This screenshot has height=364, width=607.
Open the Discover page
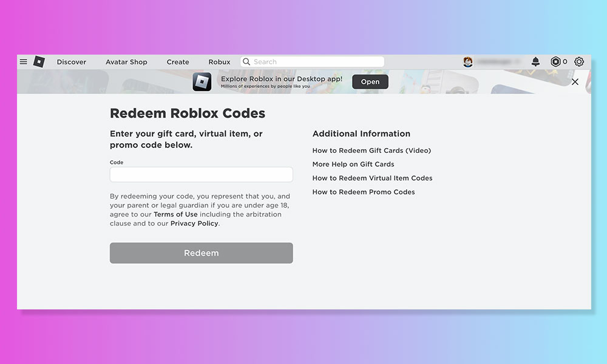pyautogui.click(x=72, y=62)
